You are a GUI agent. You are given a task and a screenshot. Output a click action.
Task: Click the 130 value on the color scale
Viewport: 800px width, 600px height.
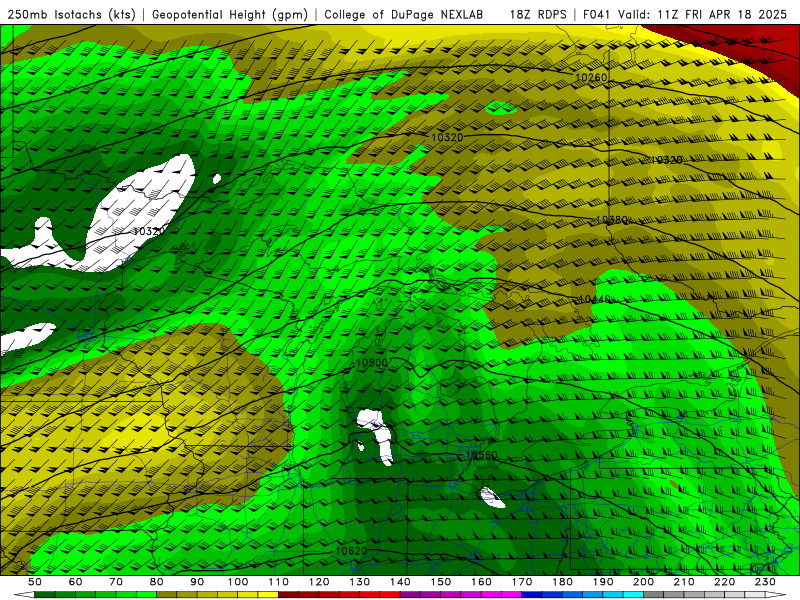click(x=360, y=582)
